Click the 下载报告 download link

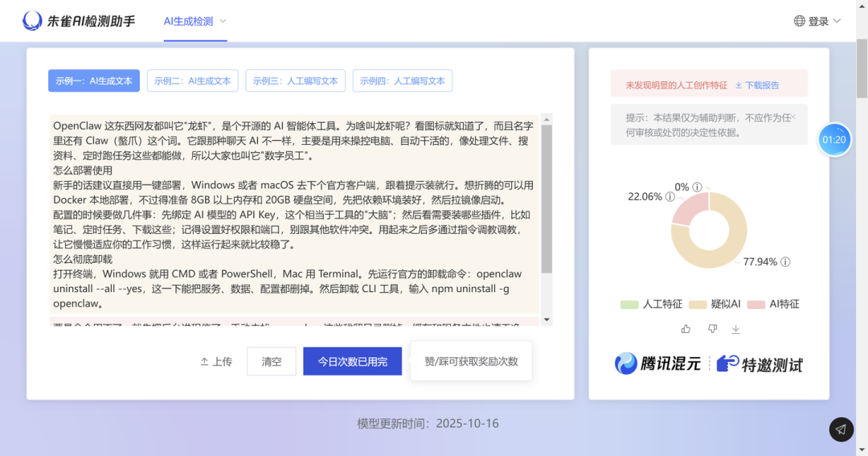(x=757, y=85)
